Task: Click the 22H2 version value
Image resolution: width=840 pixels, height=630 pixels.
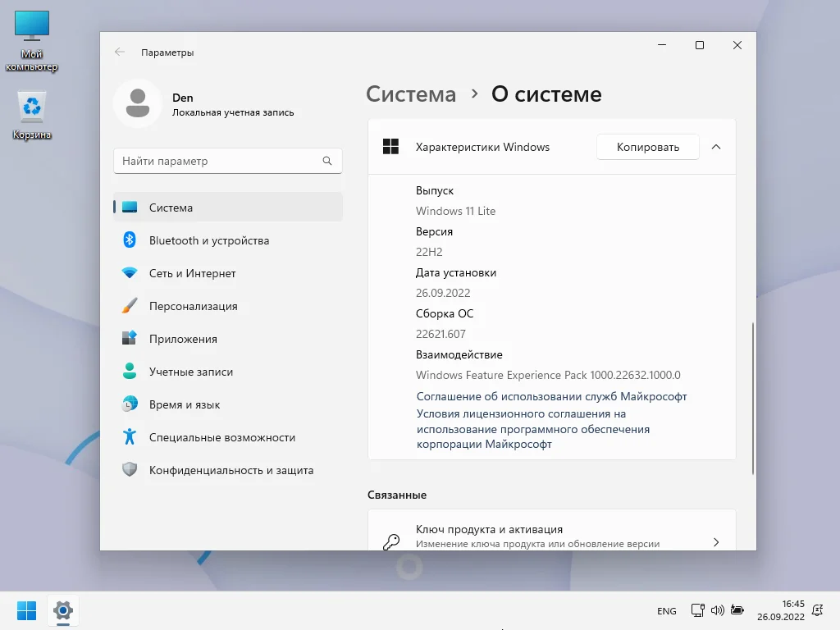Action: coord(429,252)
